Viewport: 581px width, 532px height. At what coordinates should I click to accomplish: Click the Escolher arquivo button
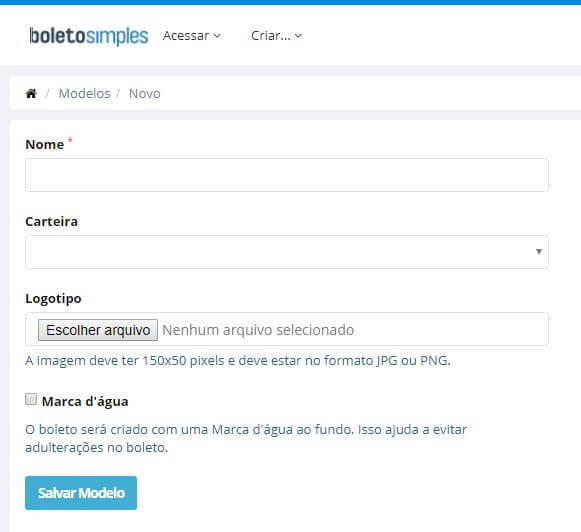[x=98, y=330]
